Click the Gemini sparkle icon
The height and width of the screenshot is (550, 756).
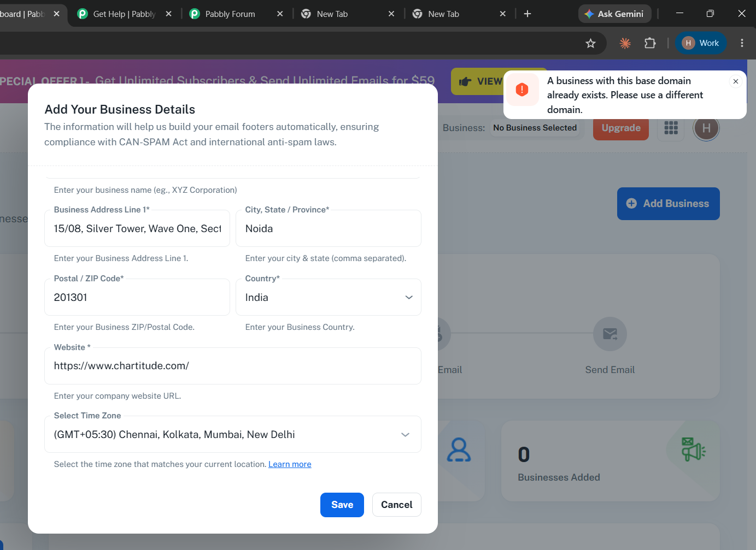click(589, 14)
